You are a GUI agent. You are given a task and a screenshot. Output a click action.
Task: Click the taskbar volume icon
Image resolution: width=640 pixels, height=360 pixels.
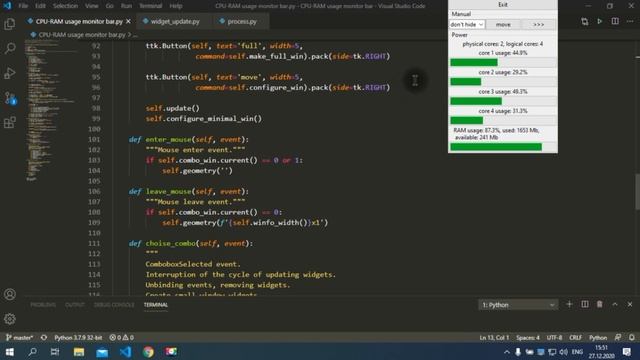pyautogui.click(x=564, y=351)
